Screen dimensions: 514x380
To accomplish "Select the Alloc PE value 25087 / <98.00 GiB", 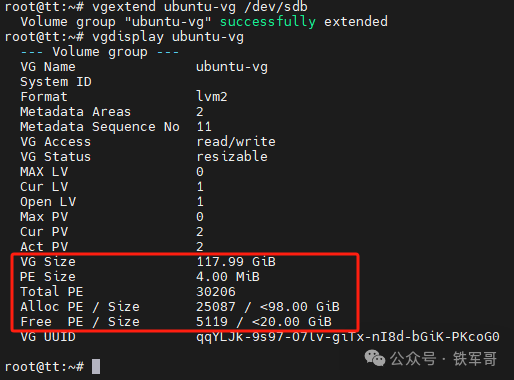I will point(268,307).
